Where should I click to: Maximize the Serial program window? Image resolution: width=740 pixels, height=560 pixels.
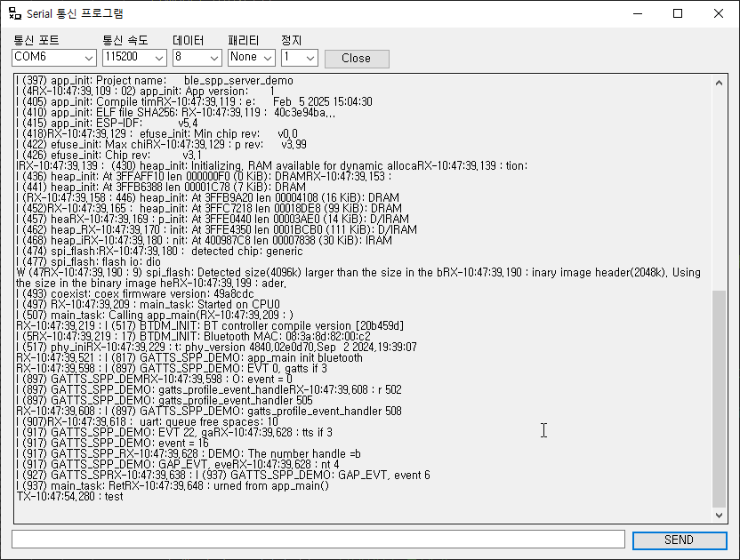pyautogui.click(x=678, y=13)
